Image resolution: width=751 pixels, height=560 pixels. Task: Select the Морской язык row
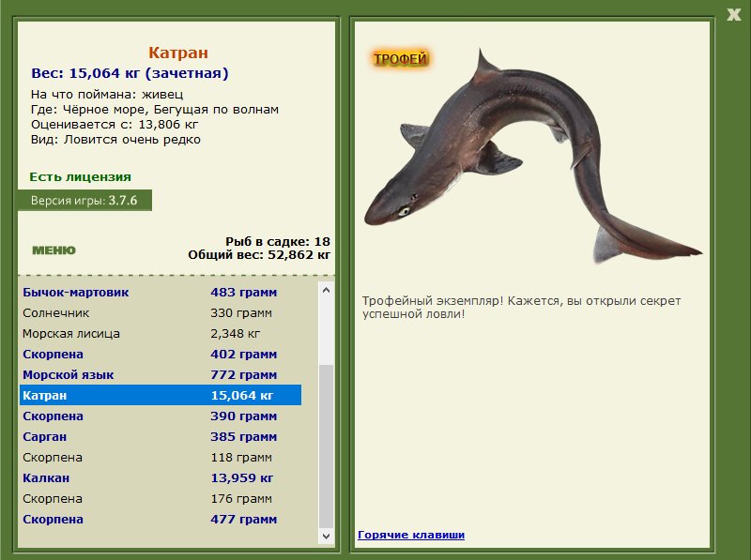click(161, 374)
